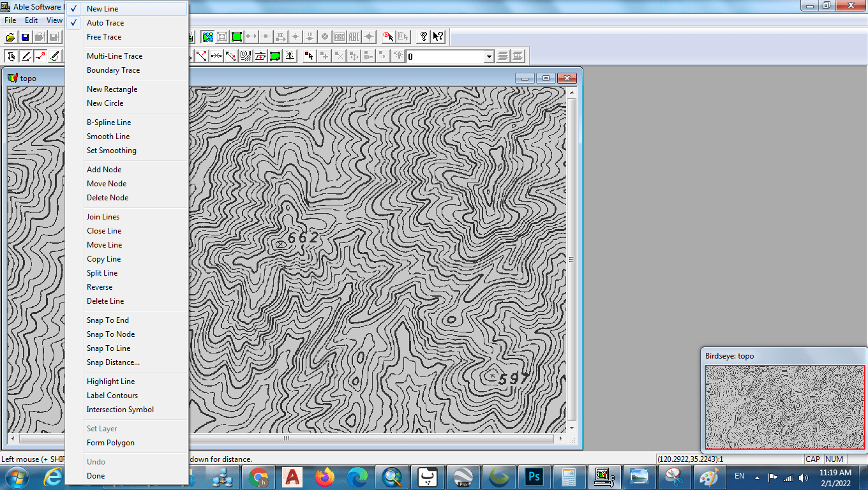Image resolution: width=868 pixels, height=490 pixels.
Task: Click Done at bottom of menu
Action: [x=96, y=476]
